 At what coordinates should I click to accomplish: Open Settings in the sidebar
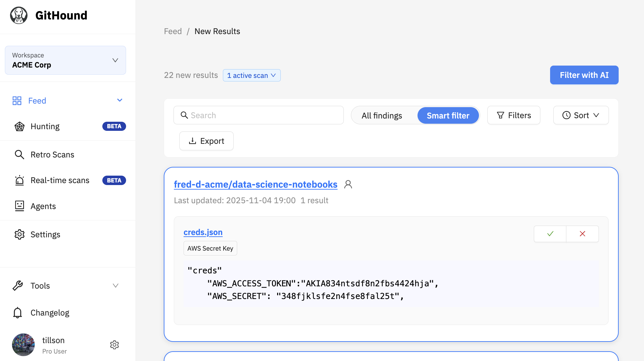click(45, 234)
